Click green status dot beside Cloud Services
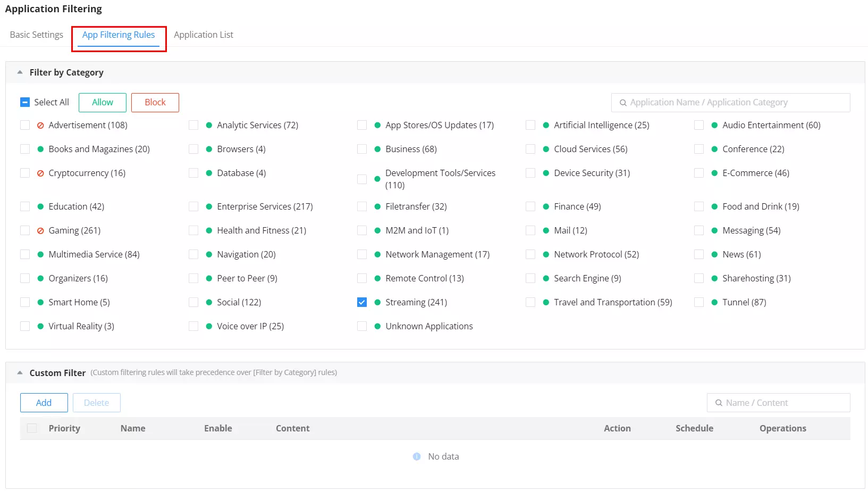Image resolution: width=868 pixels, height=491 pixels. [546, 149]
